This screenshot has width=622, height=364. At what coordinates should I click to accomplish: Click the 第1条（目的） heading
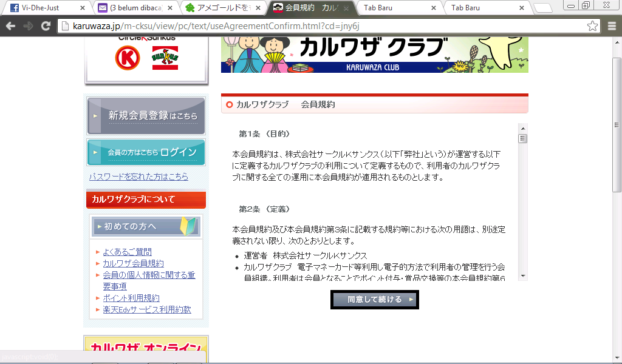point(265,134)
